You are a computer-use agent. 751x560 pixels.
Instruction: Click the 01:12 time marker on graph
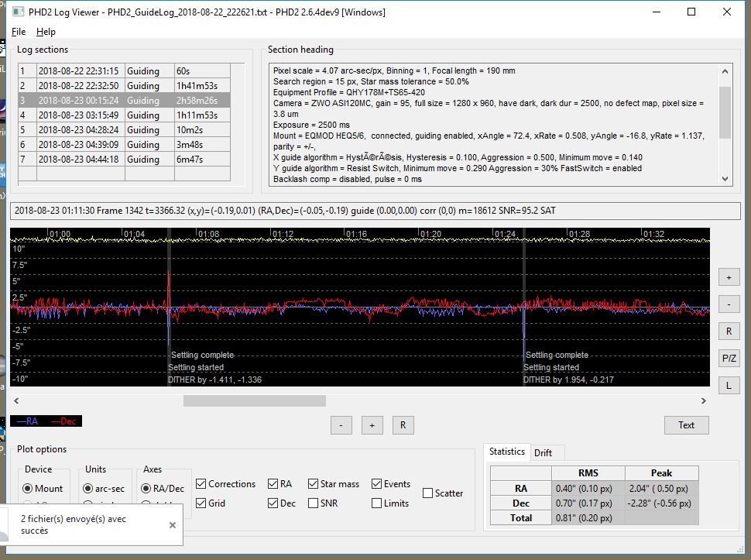click(283, 234)
